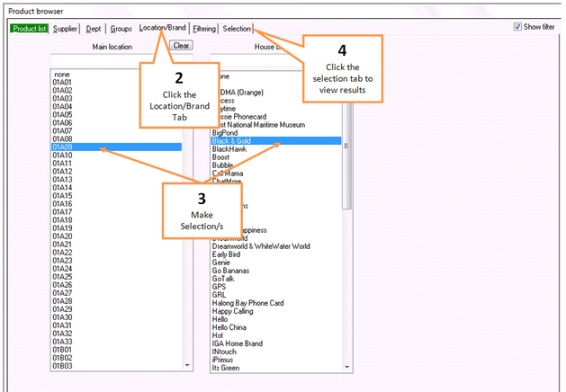Select location 01A10
The height and width of the screenshot is (392, 566).
116,155
